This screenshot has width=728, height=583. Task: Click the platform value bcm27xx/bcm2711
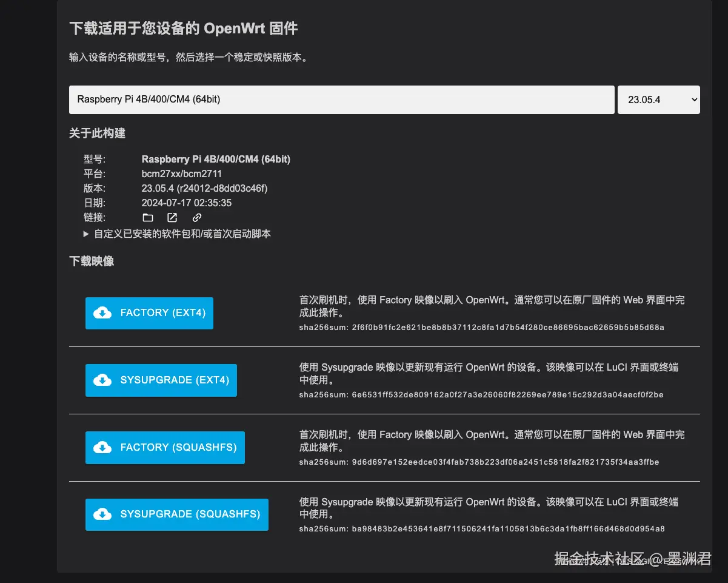point(182,174)
